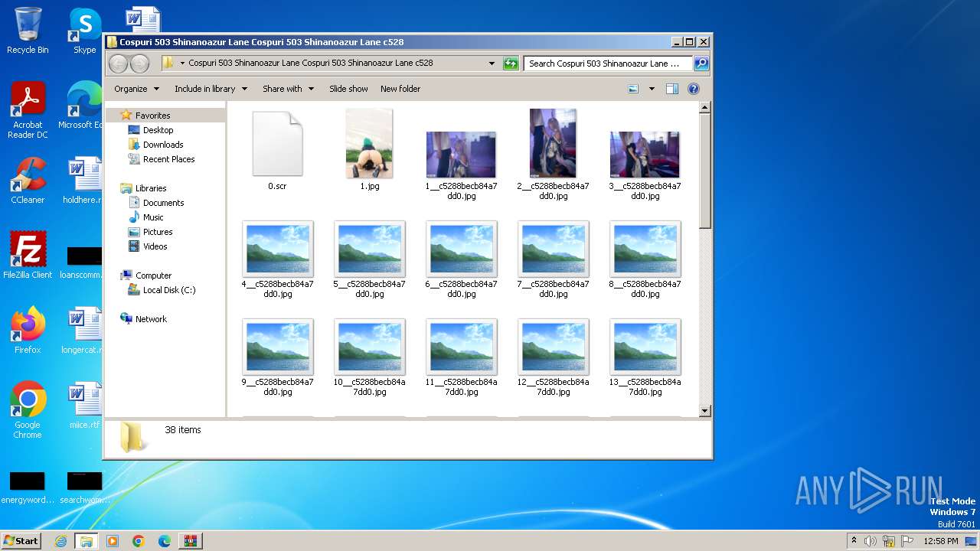Open CCleaner desktop shortcut
Image resolution: width=980 pixels, height=551 pixels.
pos(28,181)
